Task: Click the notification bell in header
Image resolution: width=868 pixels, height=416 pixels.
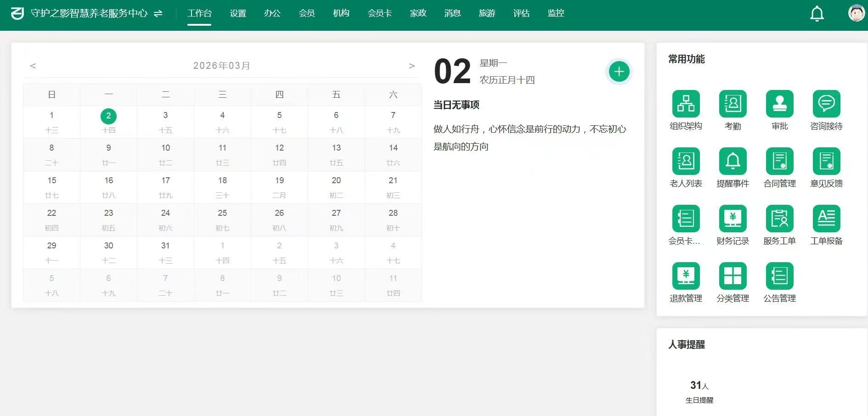Action: 817,14
